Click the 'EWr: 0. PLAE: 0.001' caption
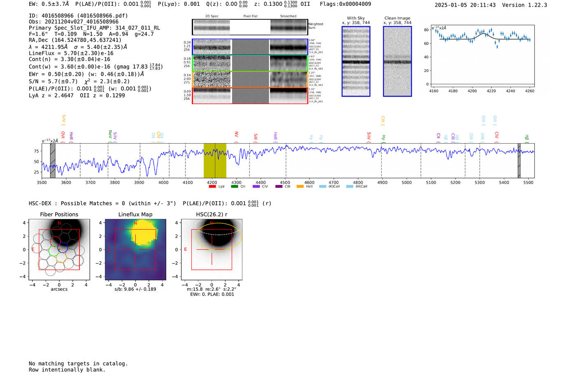This screenshot has height=392, width=576. tap(212, 295)
